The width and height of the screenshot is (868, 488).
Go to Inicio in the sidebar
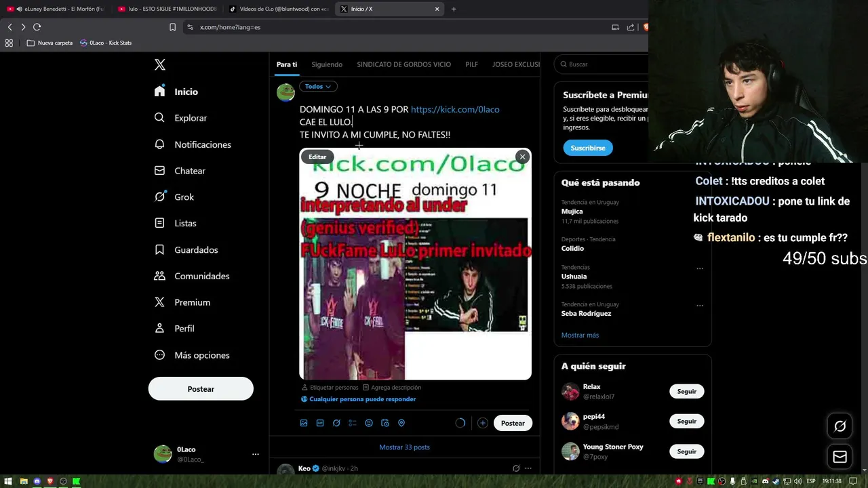tap(176, 91)
